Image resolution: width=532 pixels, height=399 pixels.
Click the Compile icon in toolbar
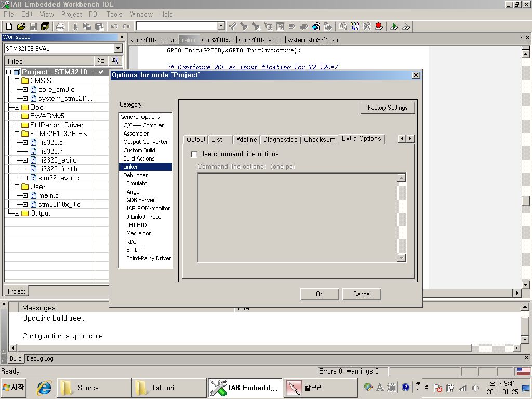pos(343,26)
